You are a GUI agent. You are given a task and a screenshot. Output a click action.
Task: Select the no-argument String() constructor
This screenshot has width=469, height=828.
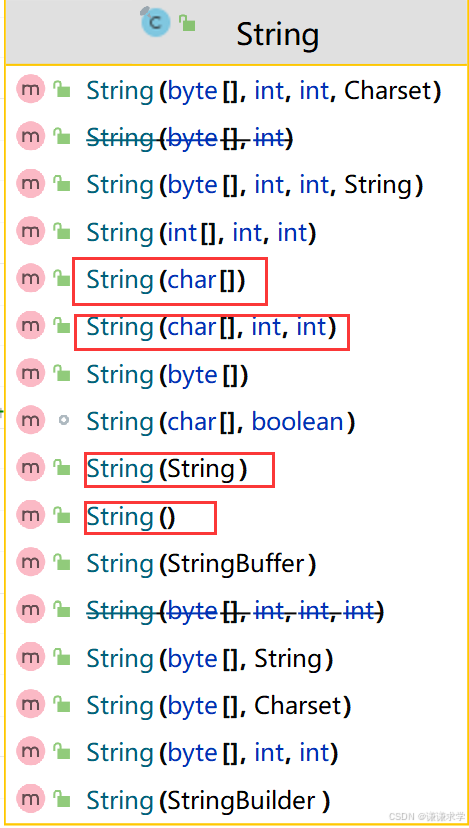(131, 516)
